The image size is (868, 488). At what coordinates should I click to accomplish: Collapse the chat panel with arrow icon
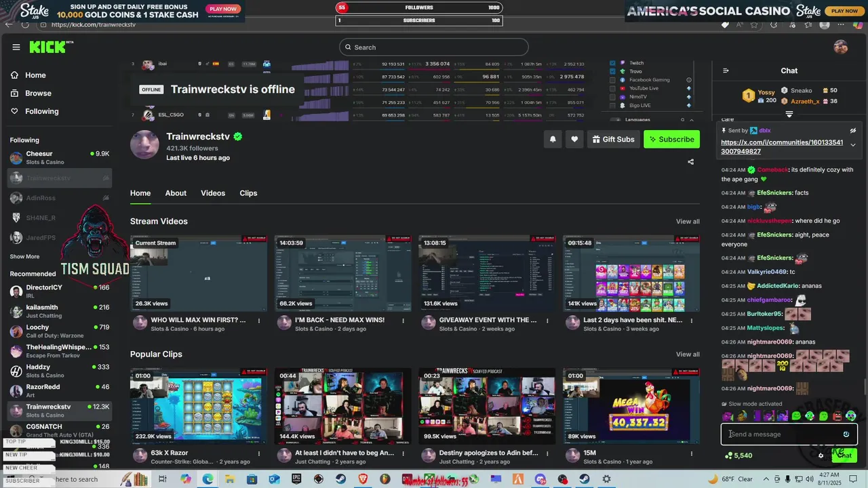(726, 70)
